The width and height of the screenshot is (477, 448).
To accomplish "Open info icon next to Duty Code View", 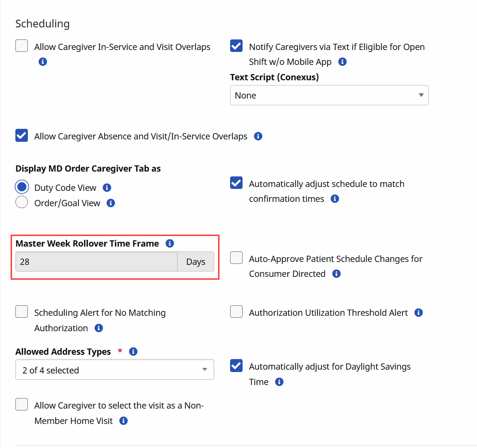I will (x=107, y=188).
